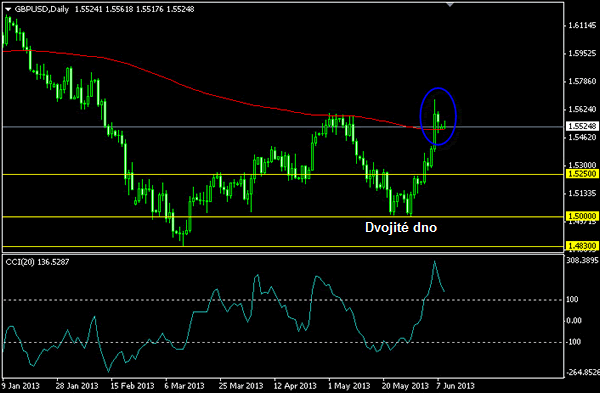This screenshot has height=393, width=600.
Task: Click the CCI scale value 0.00
Action: coord(574,321)
